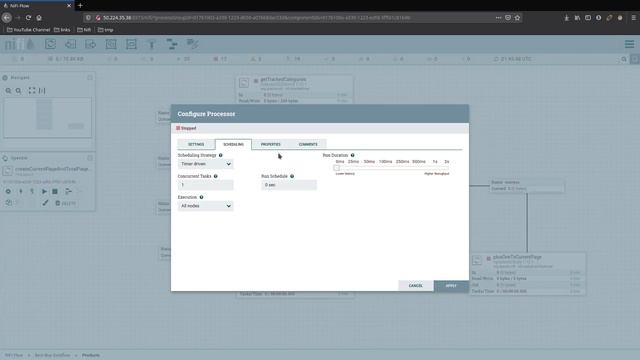Open Scheduling Strategy help icon

tap(220, 155)
